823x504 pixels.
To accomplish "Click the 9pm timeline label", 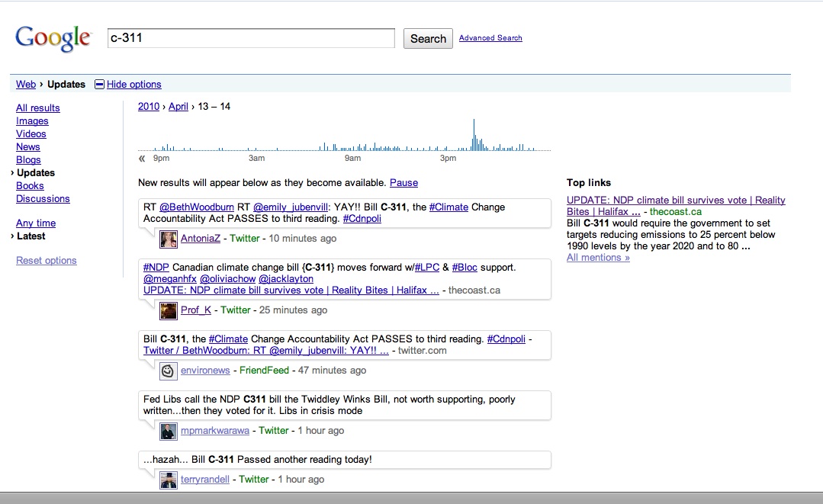I will point(161,158).
